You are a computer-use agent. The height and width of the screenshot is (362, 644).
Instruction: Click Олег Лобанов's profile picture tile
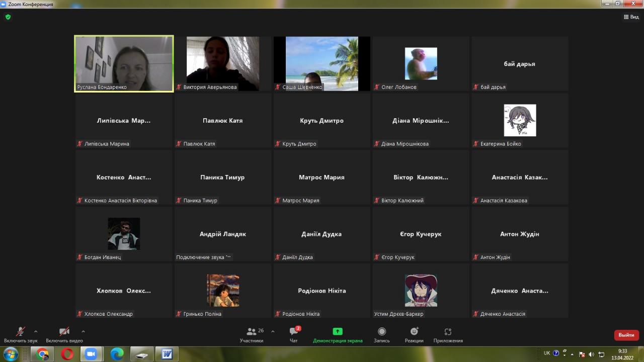pyautogui.click(x=421, y=63)
